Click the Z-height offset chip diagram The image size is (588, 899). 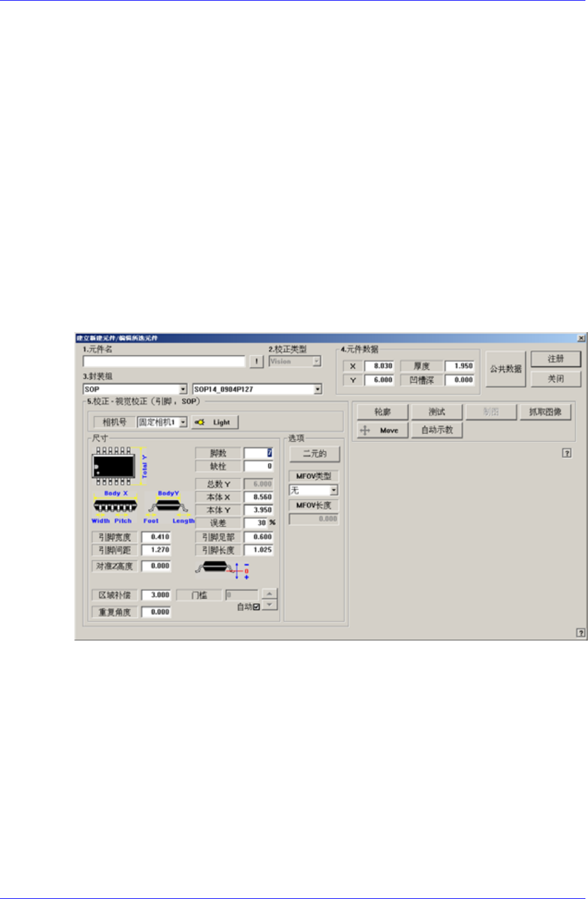[x=223, y=570]
